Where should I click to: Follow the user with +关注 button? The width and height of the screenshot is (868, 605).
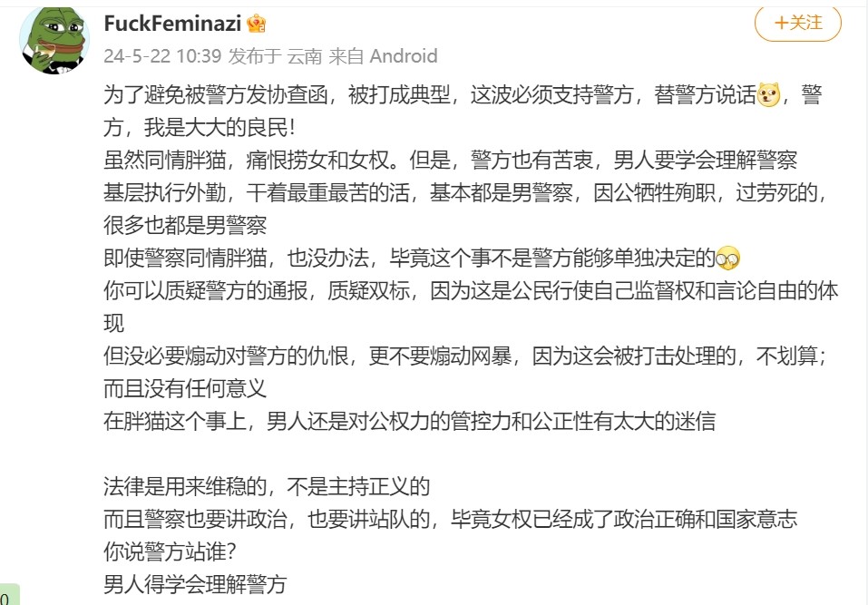pos(798,23)
